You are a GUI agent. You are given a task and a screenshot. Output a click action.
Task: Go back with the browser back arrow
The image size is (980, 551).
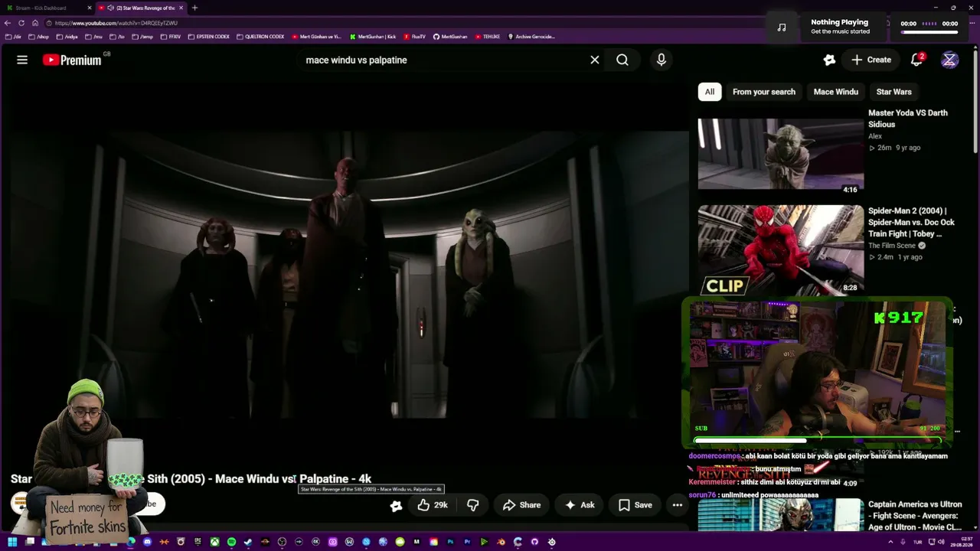[8, 23]
